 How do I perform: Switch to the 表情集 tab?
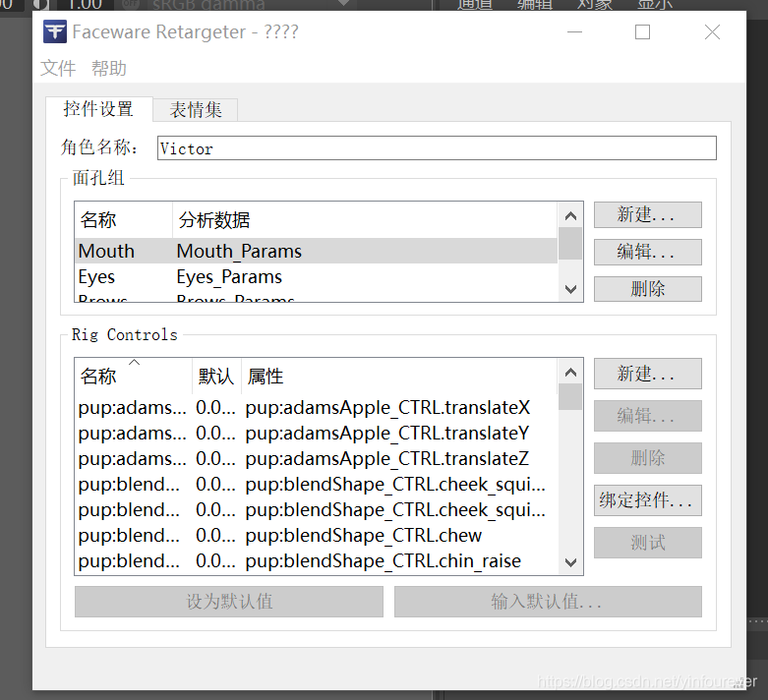[196, 110]
